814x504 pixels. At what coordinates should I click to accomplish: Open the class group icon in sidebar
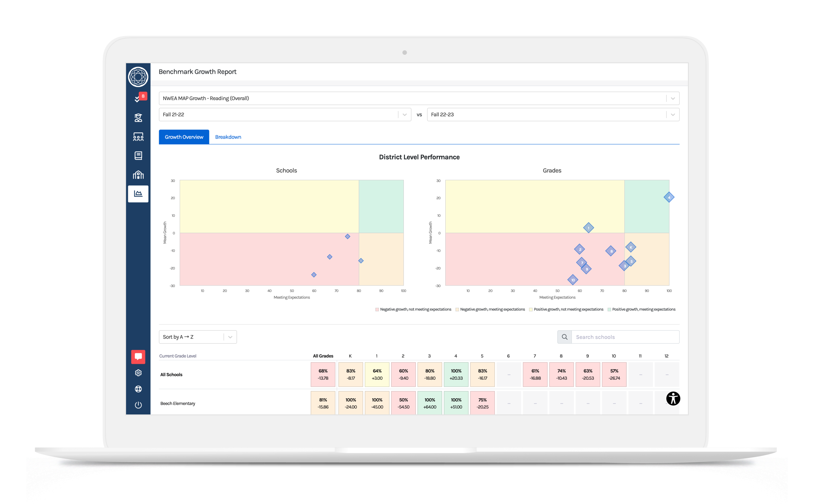point(138,137)
